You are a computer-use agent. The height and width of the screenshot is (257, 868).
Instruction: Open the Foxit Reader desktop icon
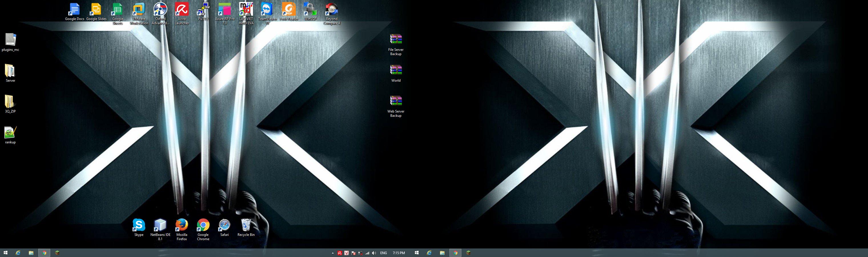289,10
